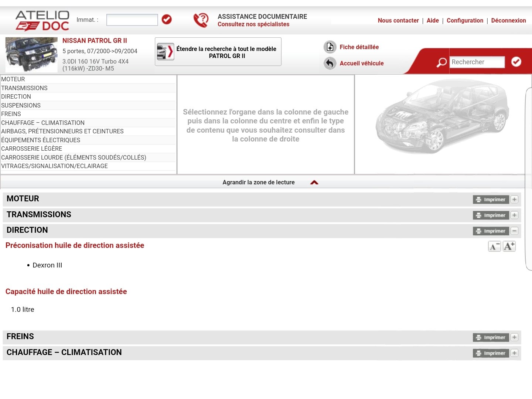Click Consultez nos spécialistes link
This screenshot has height=399, width=532.
253,24
